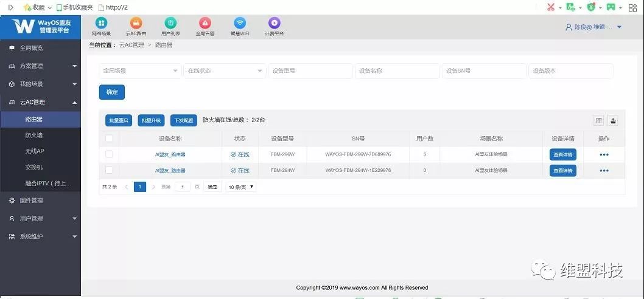Open the 在线状态 dropdown filter
Viewport: 644px width, 299px height.
point(225,70)
